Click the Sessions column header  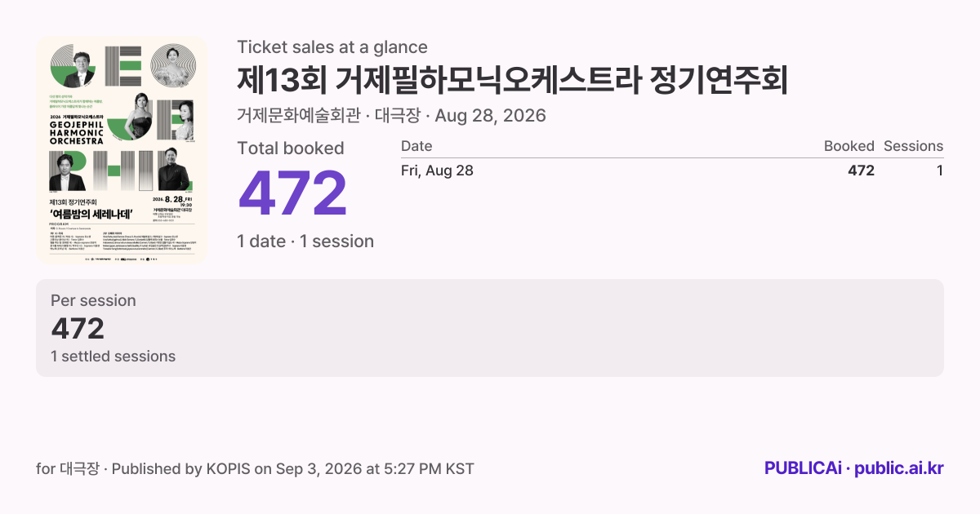coord(913,146)
